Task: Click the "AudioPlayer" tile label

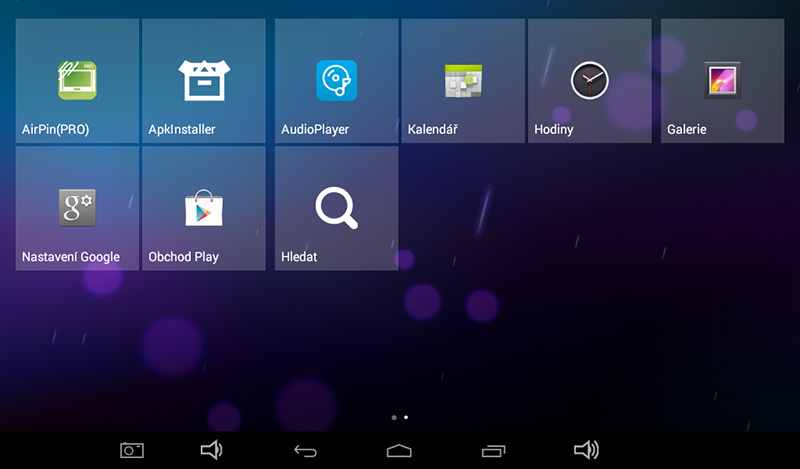Action: (316, 130)
